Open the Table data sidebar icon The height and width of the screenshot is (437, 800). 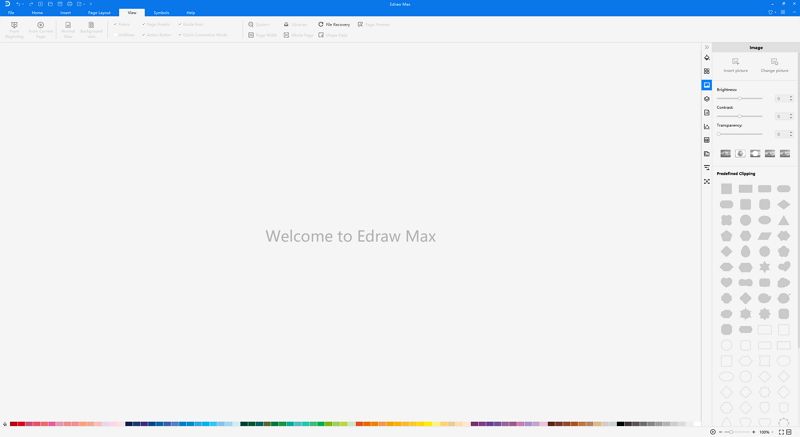[707, 140]
